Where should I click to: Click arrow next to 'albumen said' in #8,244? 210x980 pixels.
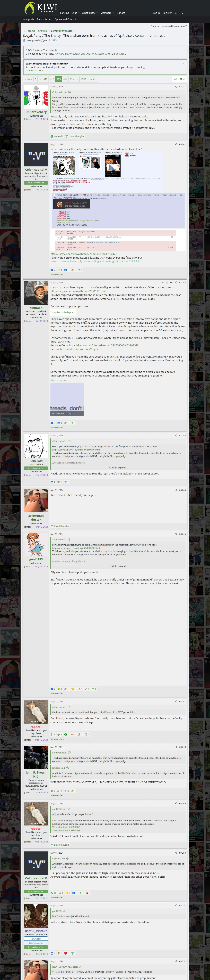(69, 441)
